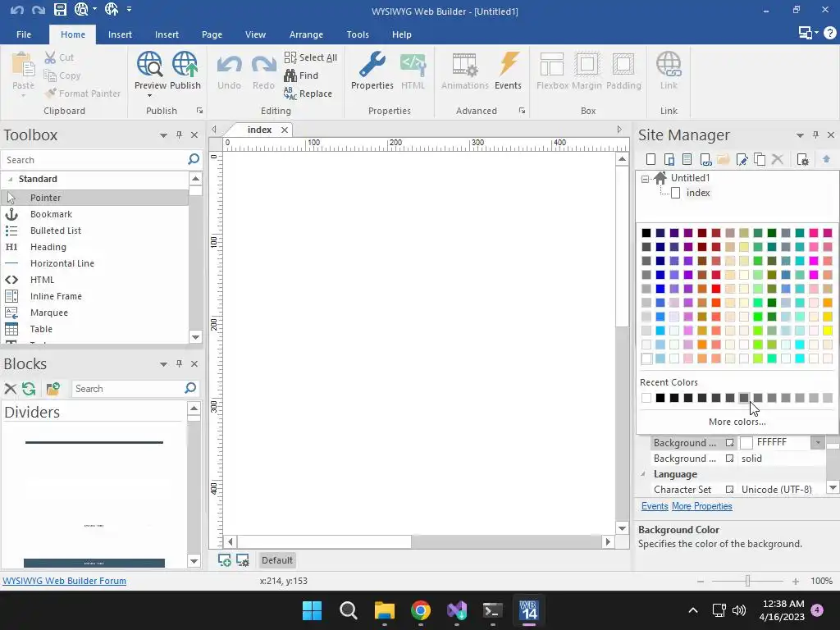Click the Edit page pencil icon in Site Manager
Viewport: 840px width, 630px height.
pyautogui.click(x=742, y=159)
